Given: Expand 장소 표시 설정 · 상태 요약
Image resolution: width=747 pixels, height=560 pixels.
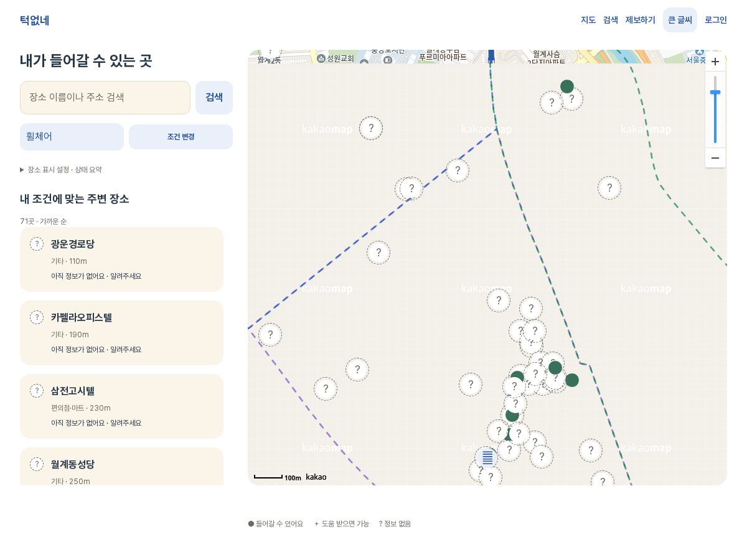Looking at the screenshot, I should [61, 169].
